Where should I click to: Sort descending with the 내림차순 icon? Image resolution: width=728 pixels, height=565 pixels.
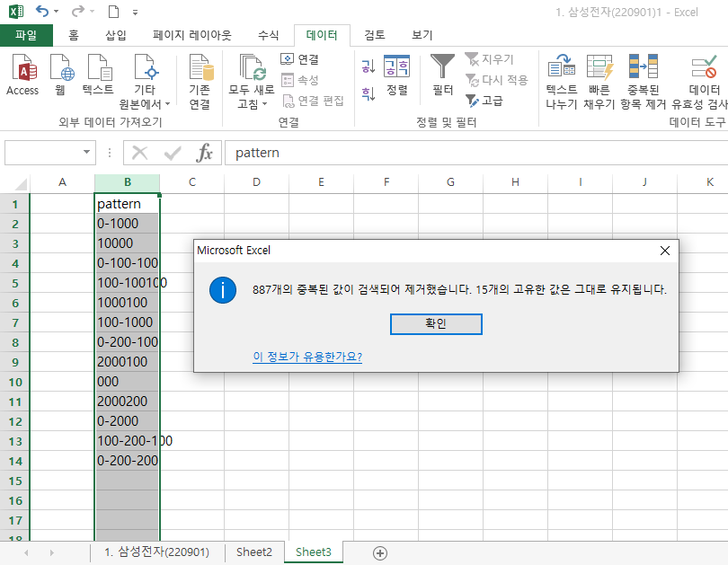[368, 93]
